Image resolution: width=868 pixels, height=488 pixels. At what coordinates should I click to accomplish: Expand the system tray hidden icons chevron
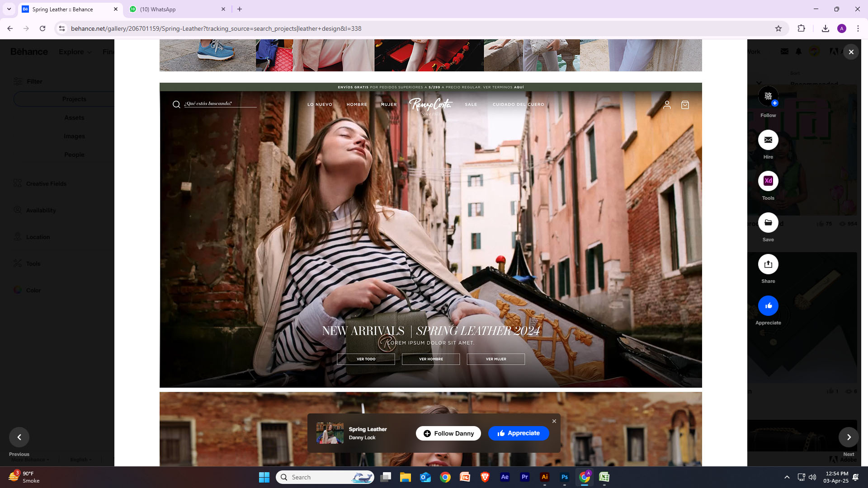(787, 477)
